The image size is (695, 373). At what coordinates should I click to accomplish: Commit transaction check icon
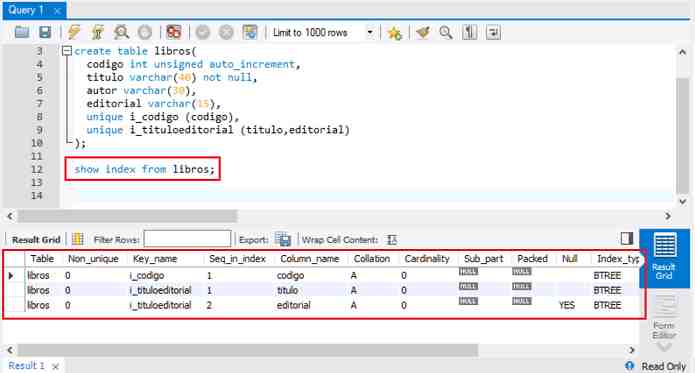coord(203,32)
